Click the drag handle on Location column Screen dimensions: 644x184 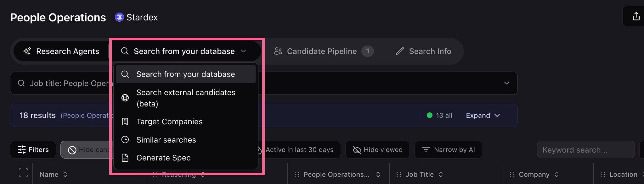coord(603,174)
